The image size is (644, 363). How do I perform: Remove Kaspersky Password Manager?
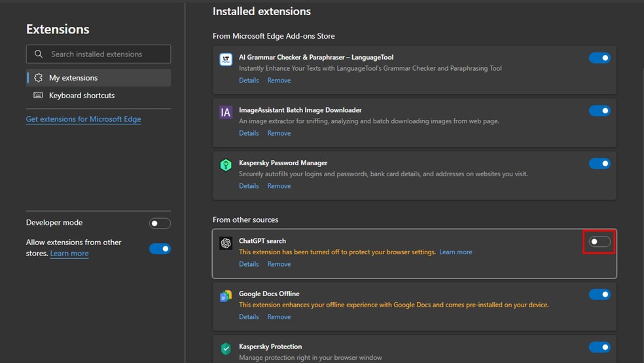(279, 186)
